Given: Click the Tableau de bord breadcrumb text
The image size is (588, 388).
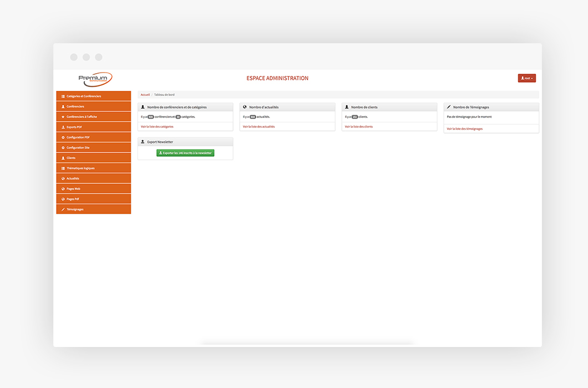Looking at the screenshot, I should (x=164, y=95).
